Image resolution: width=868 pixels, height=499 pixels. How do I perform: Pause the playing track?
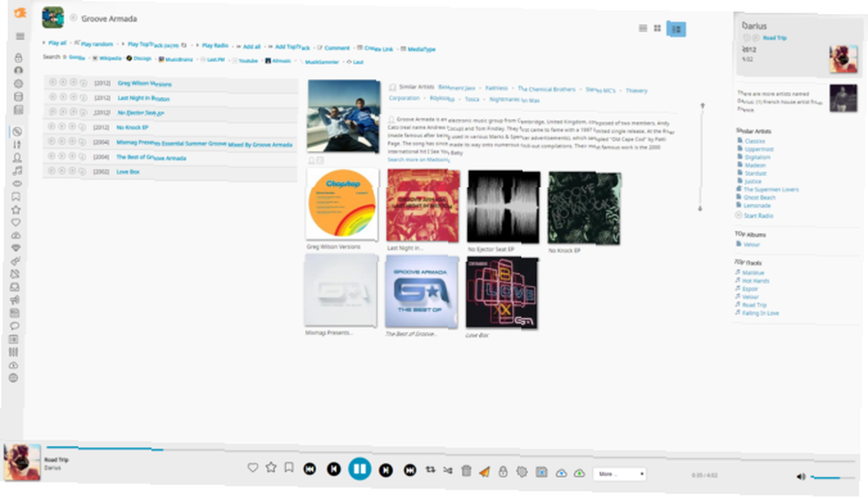click(360, 469)
